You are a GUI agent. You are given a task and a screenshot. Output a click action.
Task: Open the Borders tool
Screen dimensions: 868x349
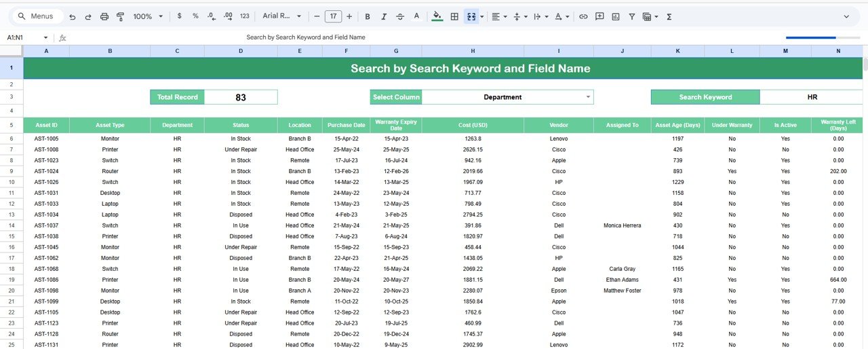(454, 16)
